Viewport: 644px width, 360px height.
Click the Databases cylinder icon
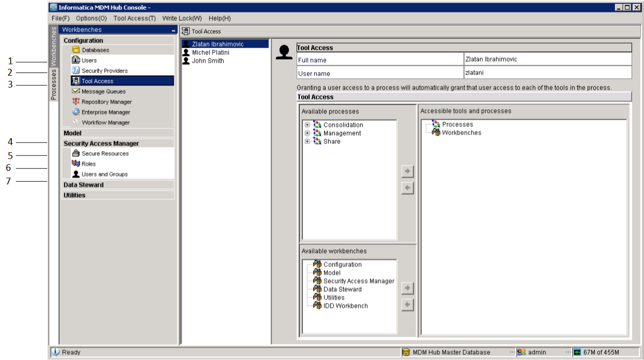click(76, 50)
